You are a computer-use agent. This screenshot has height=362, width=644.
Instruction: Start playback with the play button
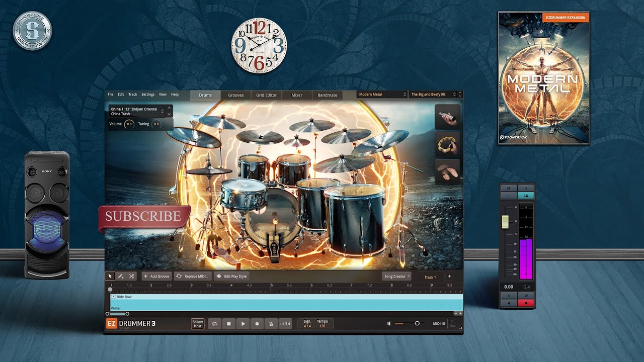pos(243,324)
